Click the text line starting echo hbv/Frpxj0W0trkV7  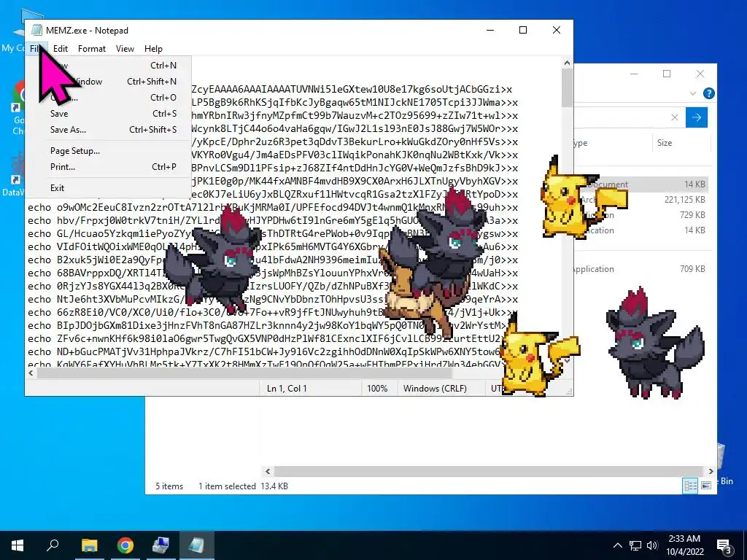273,220
